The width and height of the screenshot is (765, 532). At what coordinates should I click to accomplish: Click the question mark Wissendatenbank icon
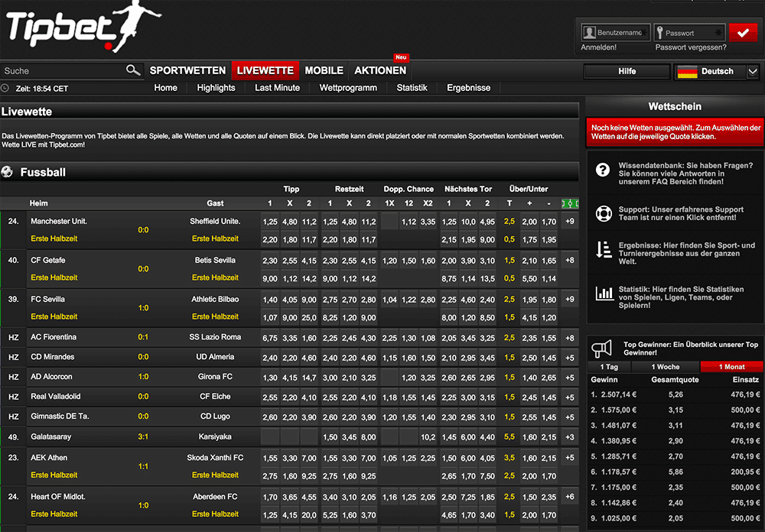point(603,170)
